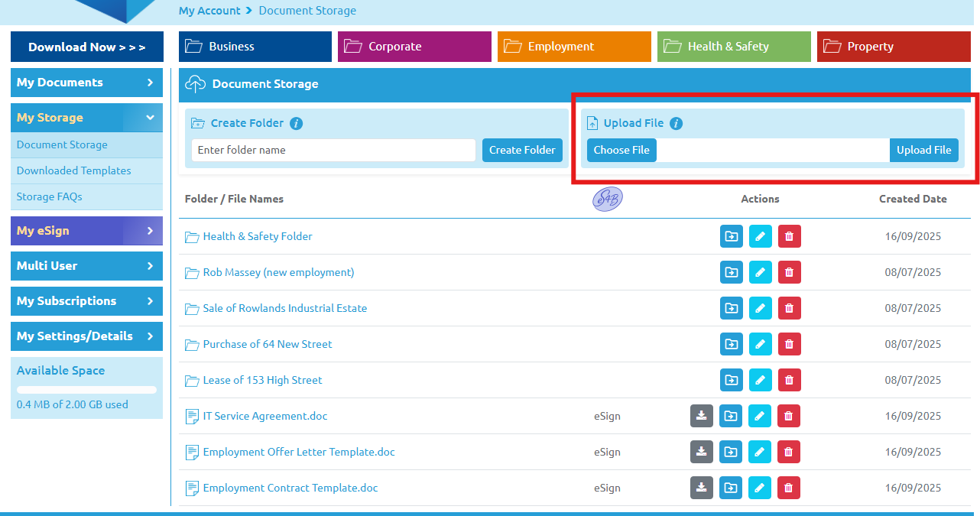Screen dimensions: 980x516
Task: Expand the My Documents sidebar section
Action: pyautogui.click(x=86, y=83)
